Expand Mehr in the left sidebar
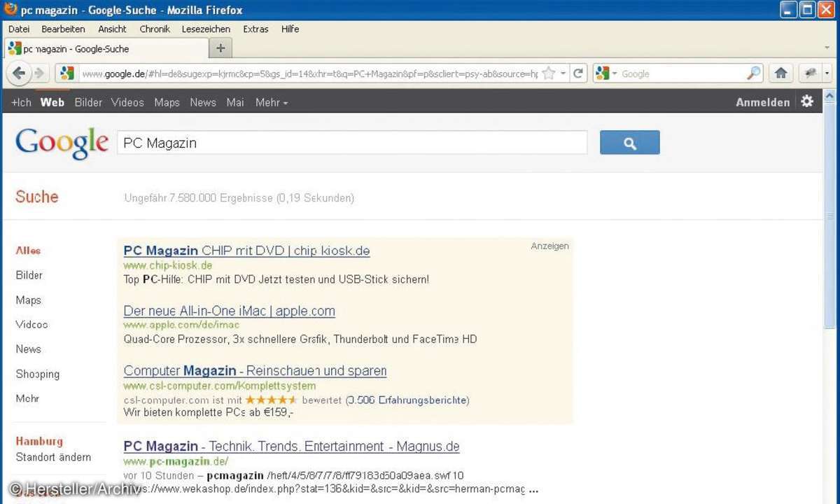The image size is (840, 504). [x=27, y=398]
